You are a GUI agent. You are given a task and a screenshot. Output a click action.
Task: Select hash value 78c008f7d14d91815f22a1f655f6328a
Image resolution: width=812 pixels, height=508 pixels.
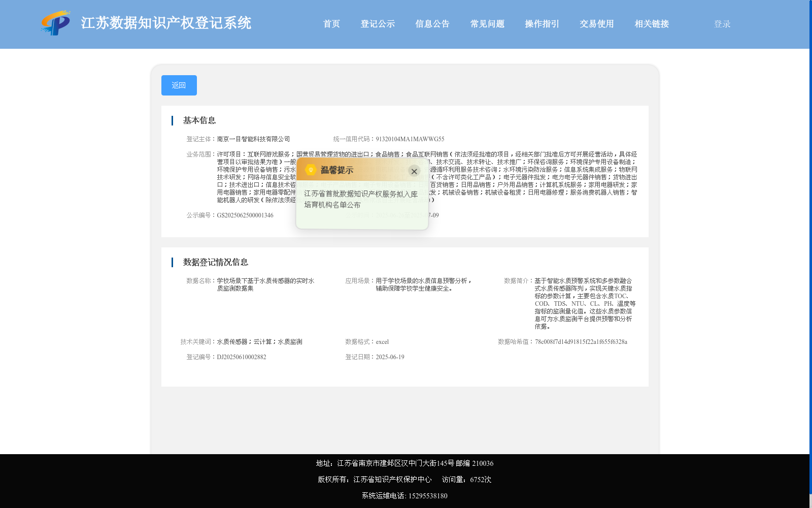[581, 341]
